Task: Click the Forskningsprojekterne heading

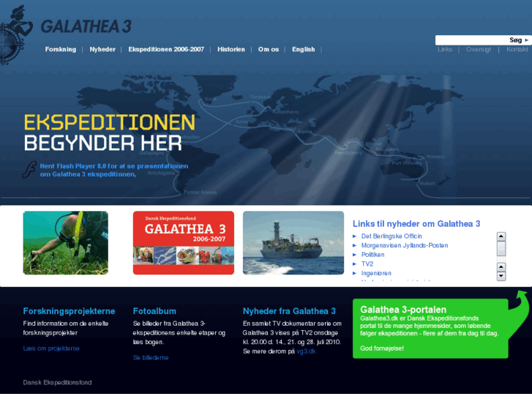Action: tap(70, 311)
